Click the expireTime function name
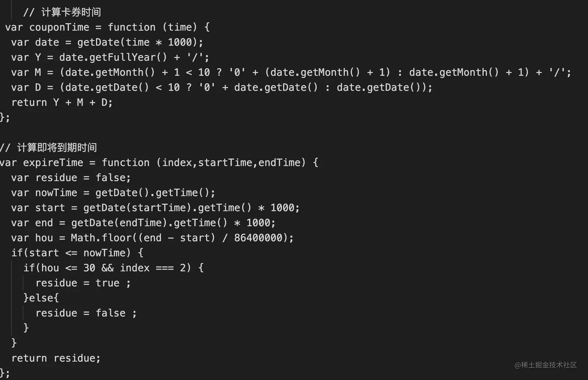Viewport: 588px width, 380px height. 53,163
